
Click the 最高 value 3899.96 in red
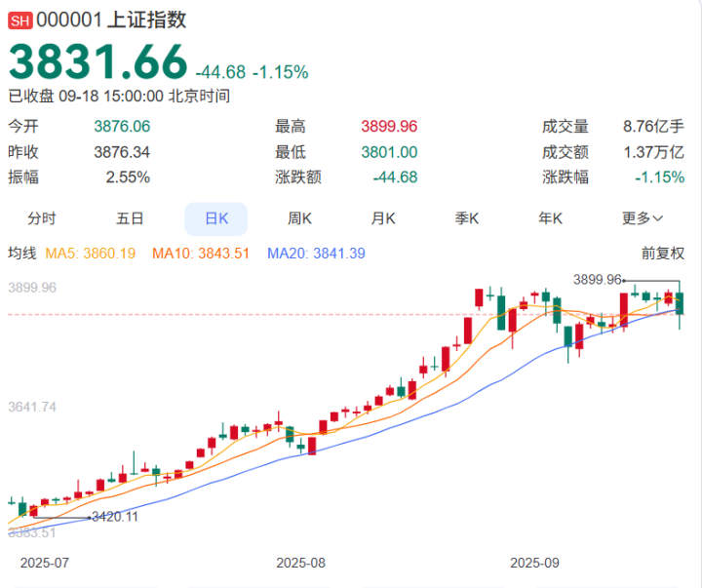click(389, 127)
